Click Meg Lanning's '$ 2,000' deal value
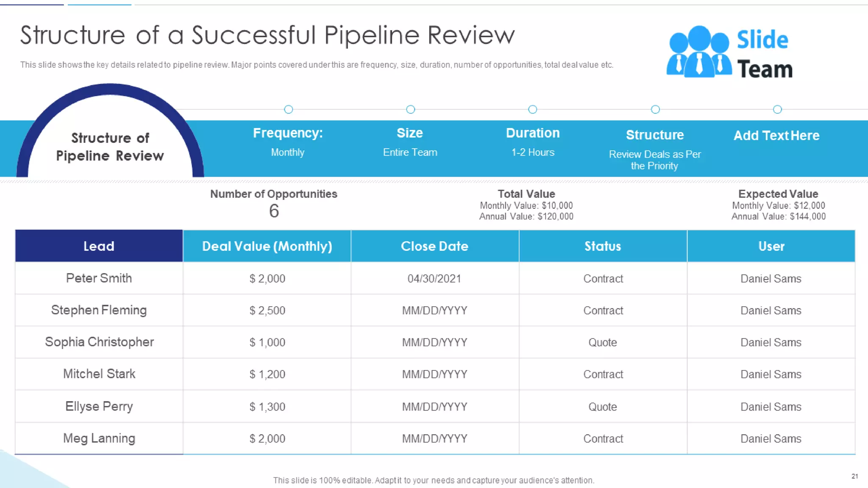Image resolution: width=868 pixels, height=488 pixels. [x=267, y=438]
